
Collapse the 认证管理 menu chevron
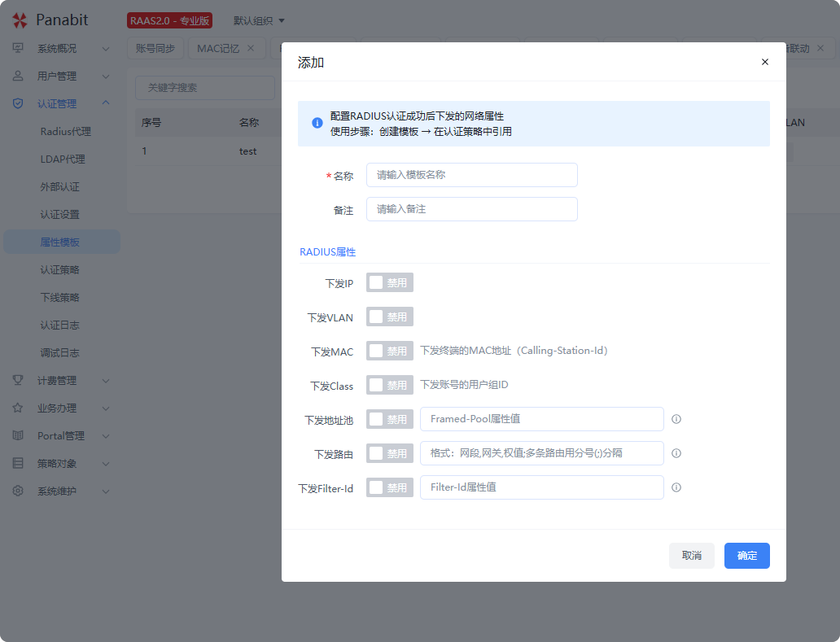[106, 103]
